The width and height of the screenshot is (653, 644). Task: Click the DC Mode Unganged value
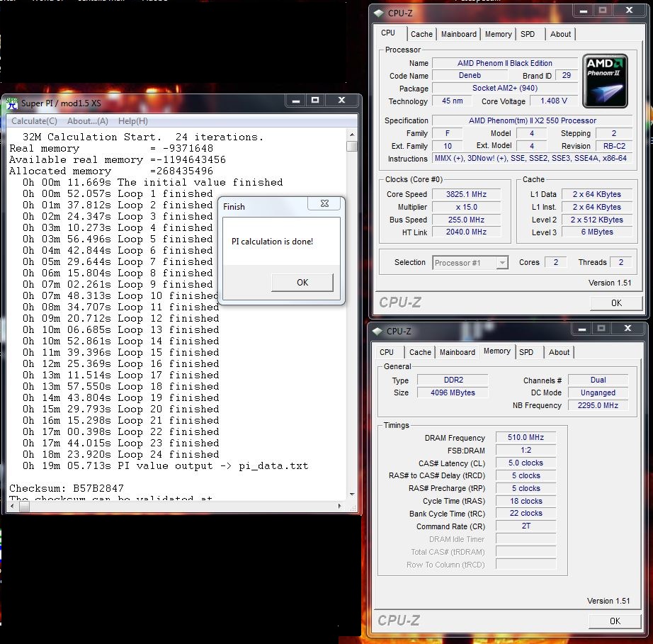point(598,392)
